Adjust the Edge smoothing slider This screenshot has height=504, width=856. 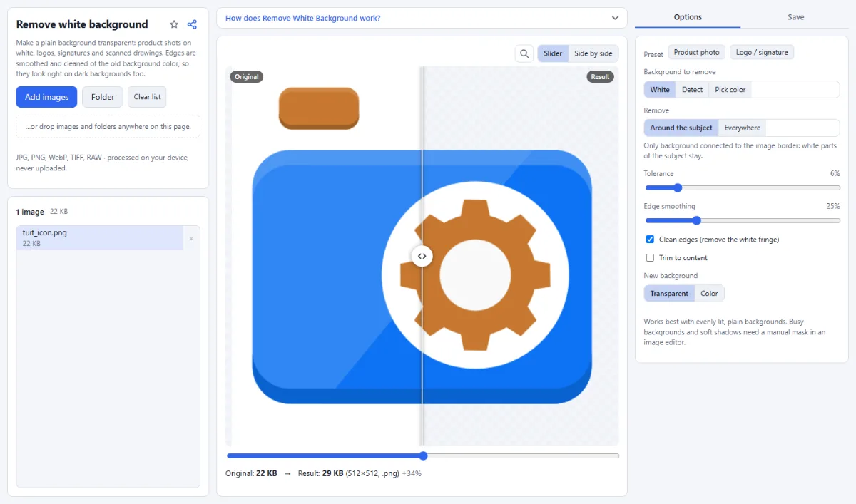point(742,221)
